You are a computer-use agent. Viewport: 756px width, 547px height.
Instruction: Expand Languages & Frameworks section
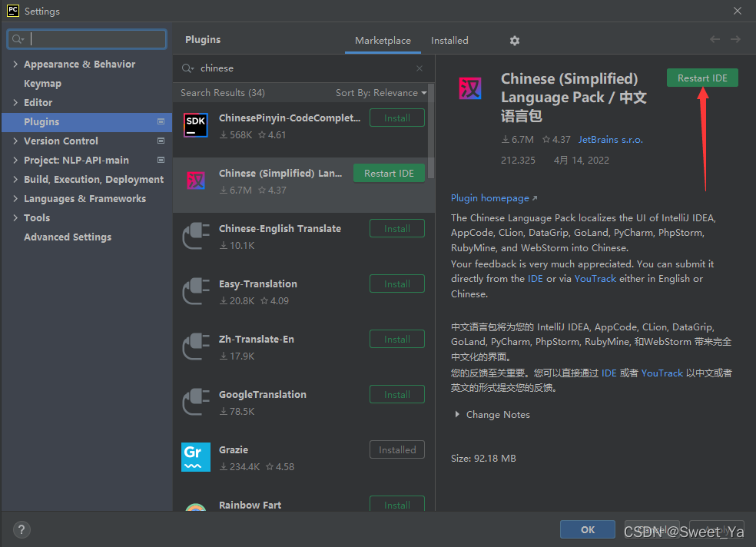coord(15,198)
